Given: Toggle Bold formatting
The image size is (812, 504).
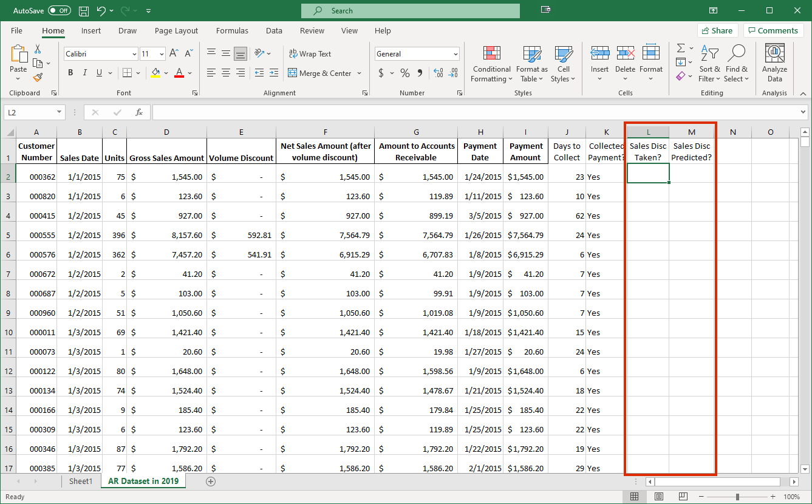Looking at the screenshot, I should 70,73.
